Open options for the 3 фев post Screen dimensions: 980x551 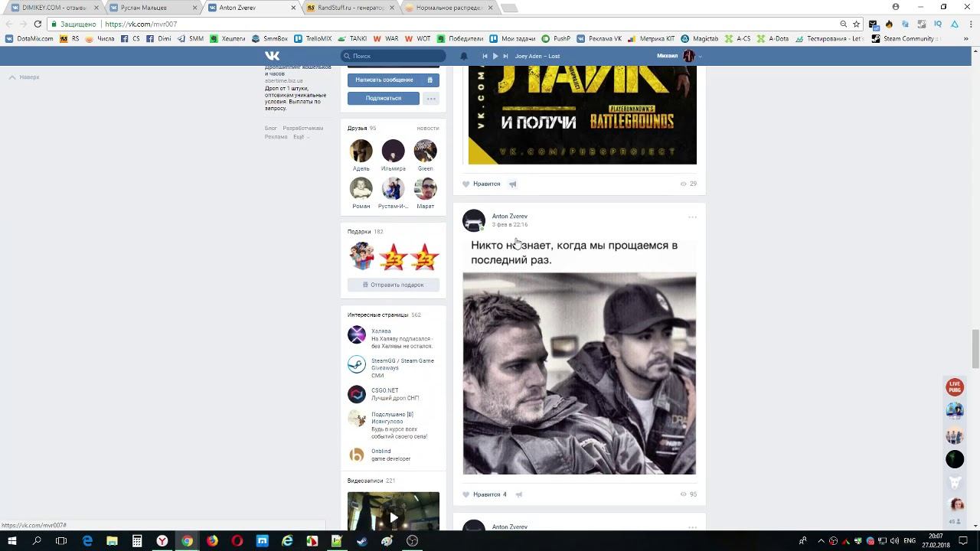[692, 217]
